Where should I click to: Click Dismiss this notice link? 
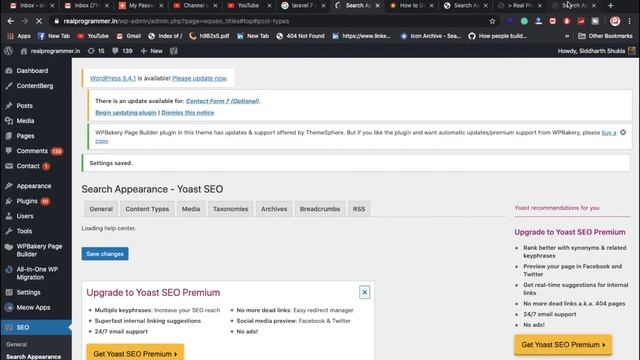click(x=188, y=112)
